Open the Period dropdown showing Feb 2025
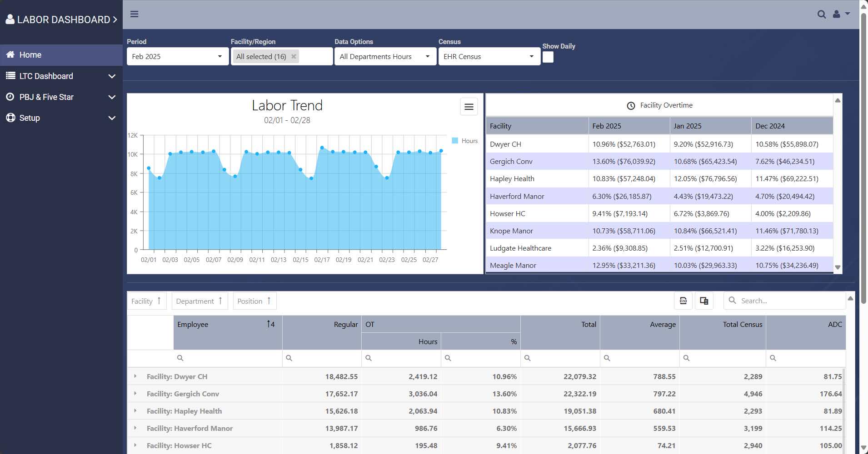 click(177, 56)
